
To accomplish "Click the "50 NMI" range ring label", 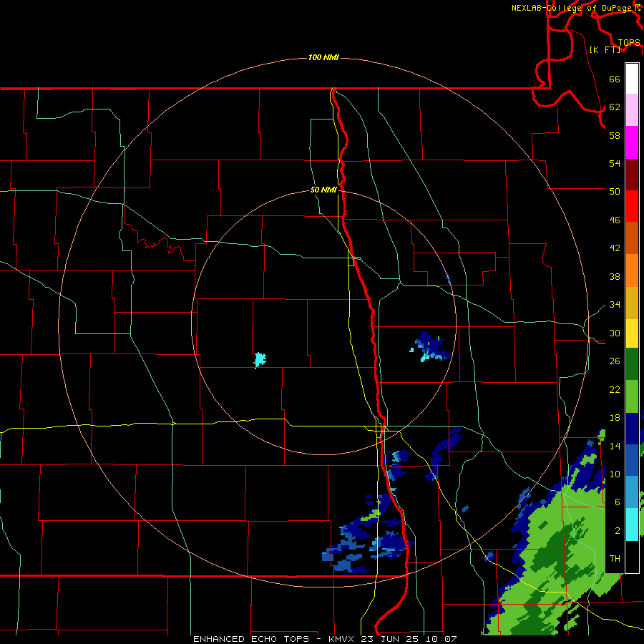I will 323,190.
